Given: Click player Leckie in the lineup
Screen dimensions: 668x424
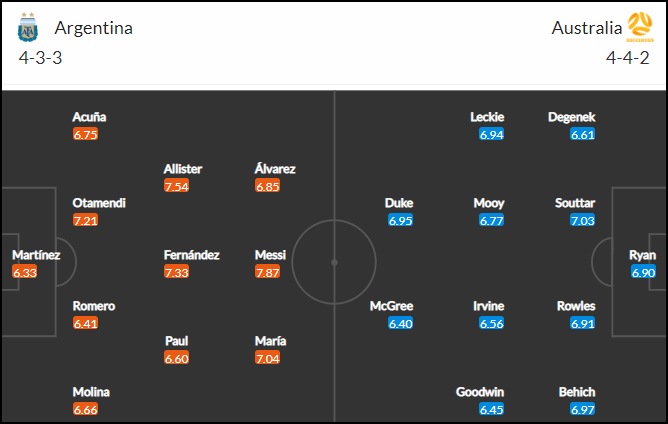Looking at the screenshot, I should [x=487, y=117].
